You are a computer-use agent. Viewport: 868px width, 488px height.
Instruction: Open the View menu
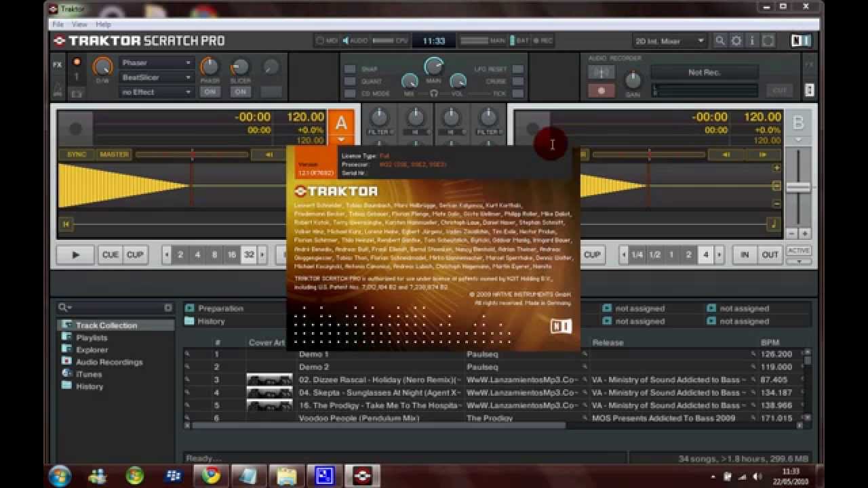(x=79, y=24)
